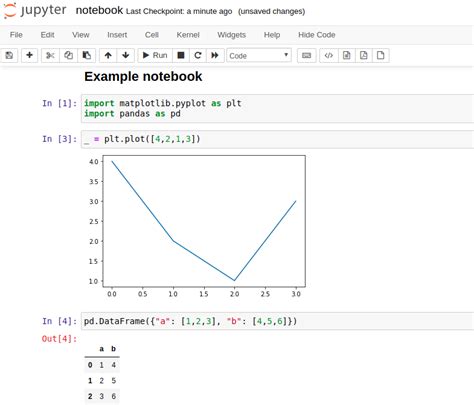Click column header a in the DataFrame
The image size is (474, 405).
102,349
